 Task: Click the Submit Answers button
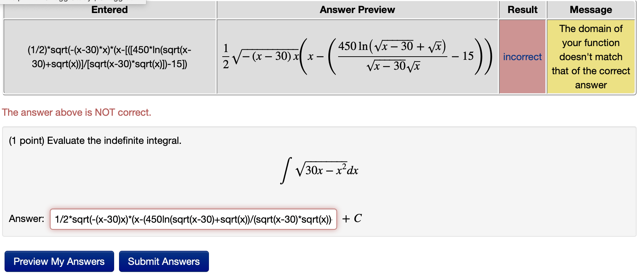164,261
